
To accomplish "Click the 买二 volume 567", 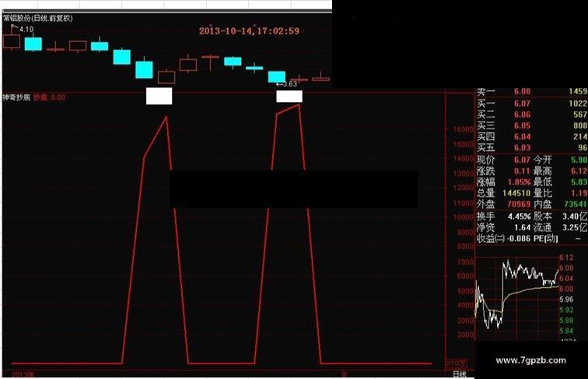I will click(580, 114).
